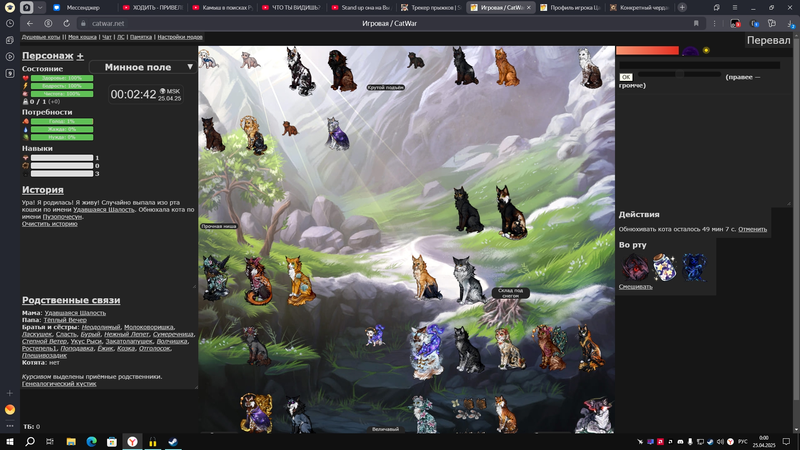Click the OK button in chat panel
This screenshot has height=450, width=800.
click(x=626, y=77)
